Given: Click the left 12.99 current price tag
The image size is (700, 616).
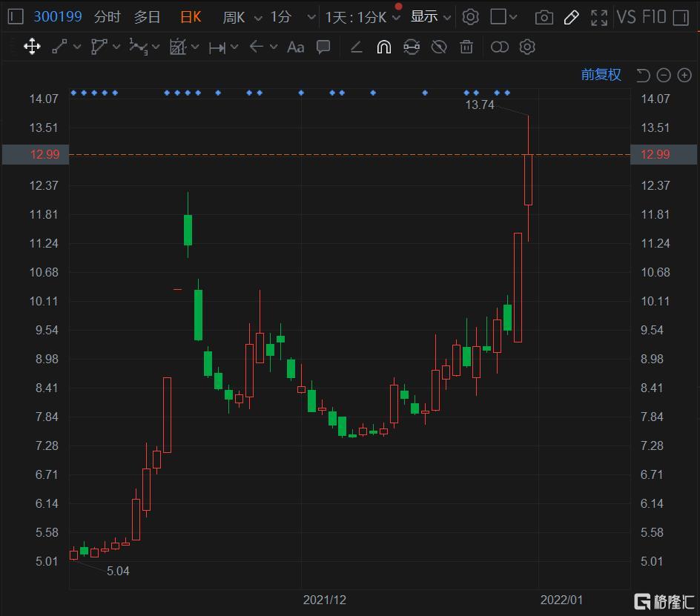Looking at the screenshot, I should pyautogui.click(x=36, y=154).
